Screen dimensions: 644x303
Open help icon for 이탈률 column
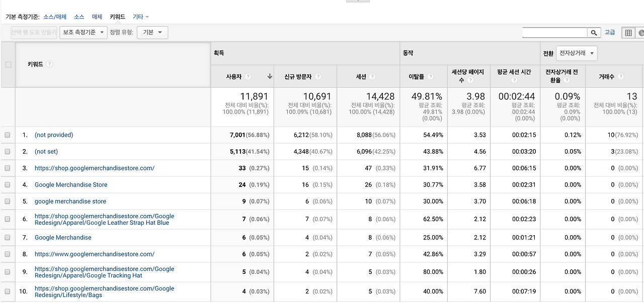[430, 77]
